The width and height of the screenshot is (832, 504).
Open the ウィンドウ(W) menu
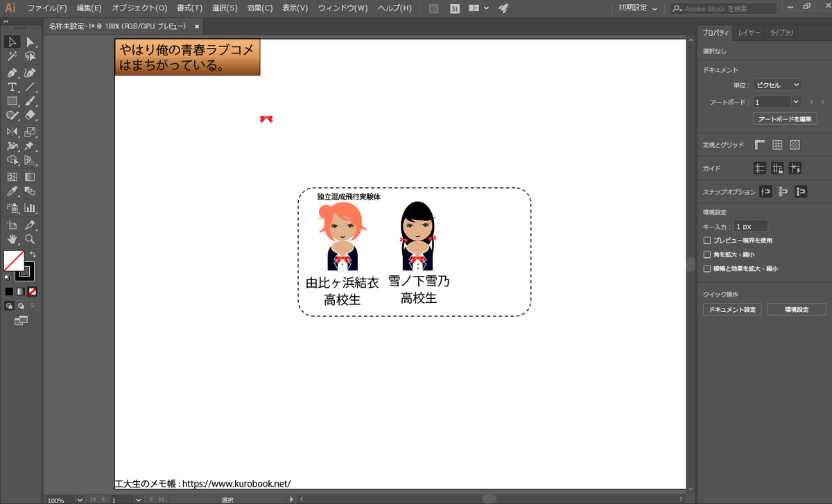[343, 8]
